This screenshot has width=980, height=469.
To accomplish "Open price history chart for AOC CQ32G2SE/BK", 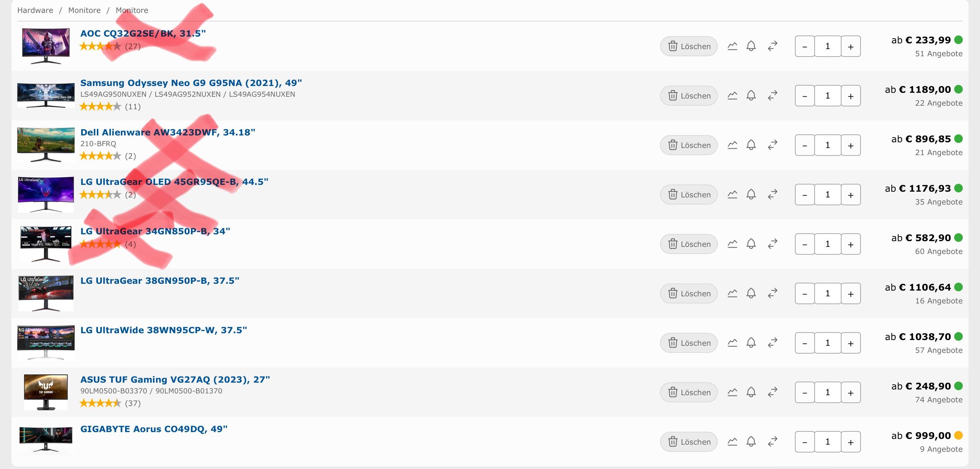I will click(x=732, y=46).
